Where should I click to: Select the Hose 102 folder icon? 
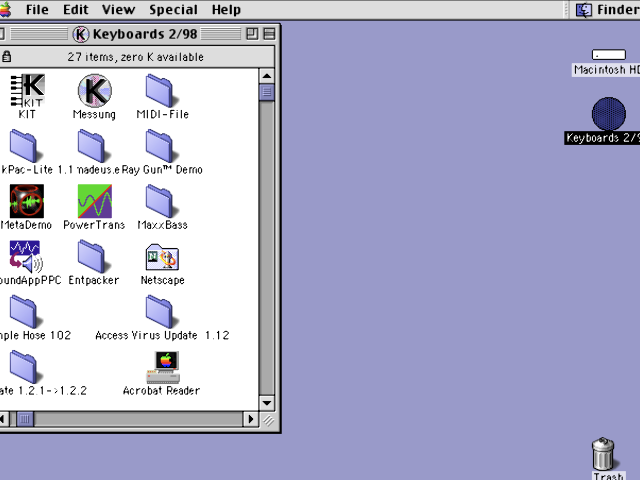27,311
